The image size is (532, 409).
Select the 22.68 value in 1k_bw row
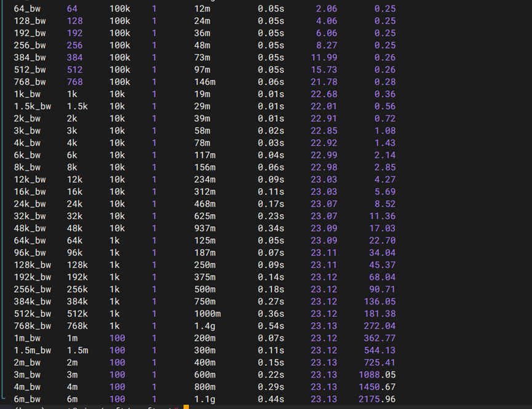tap(324, 94)
